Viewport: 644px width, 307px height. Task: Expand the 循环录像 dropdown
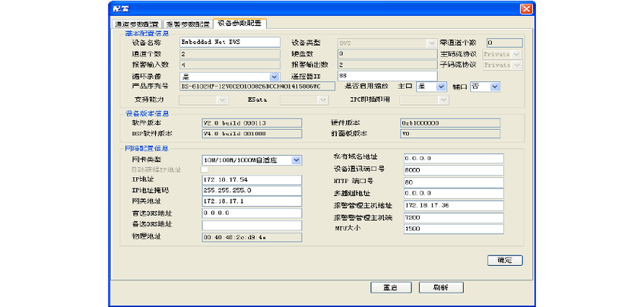pos(274,76)
